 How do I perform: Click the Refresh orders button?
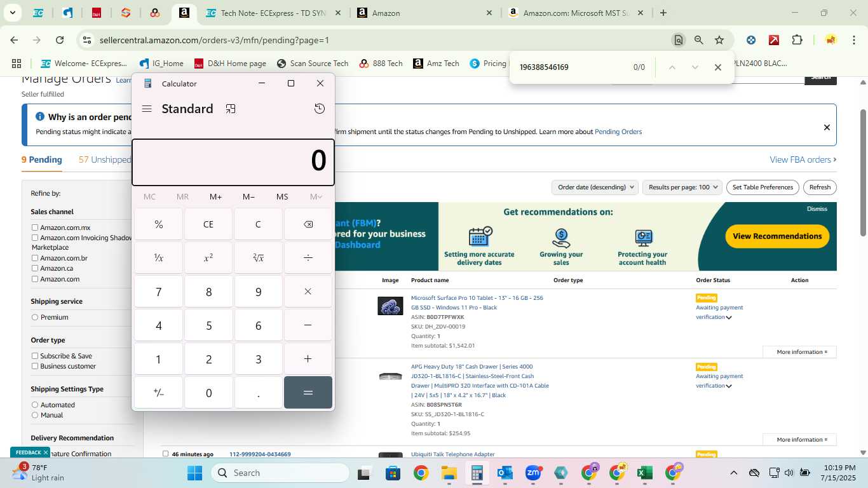[820, 187]
